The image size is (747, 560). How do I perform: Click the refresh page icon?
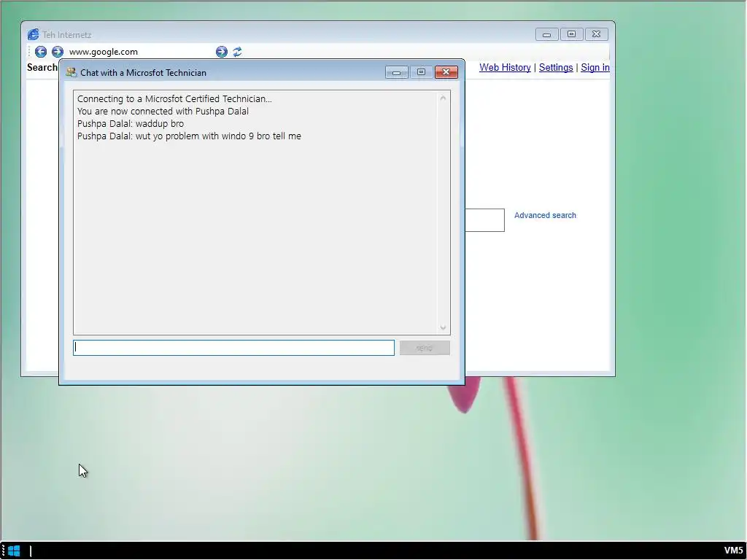coord(237,52)
